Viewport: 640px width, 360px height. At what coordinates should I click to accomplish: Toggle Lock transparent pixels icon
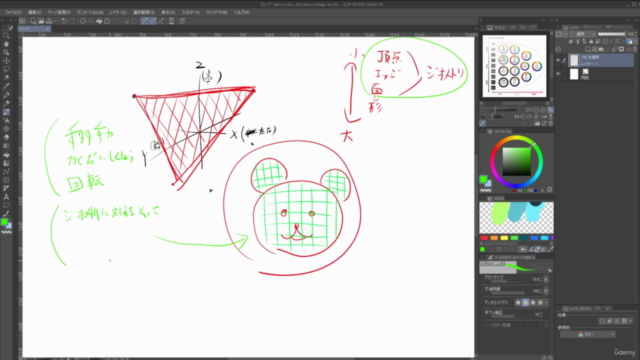point(598,42)
